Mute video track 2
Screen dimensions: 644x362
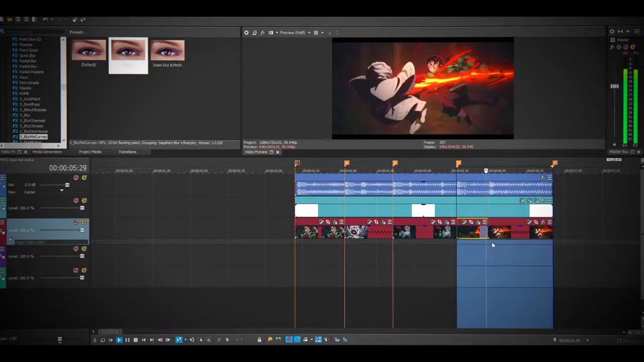point(76,201)
